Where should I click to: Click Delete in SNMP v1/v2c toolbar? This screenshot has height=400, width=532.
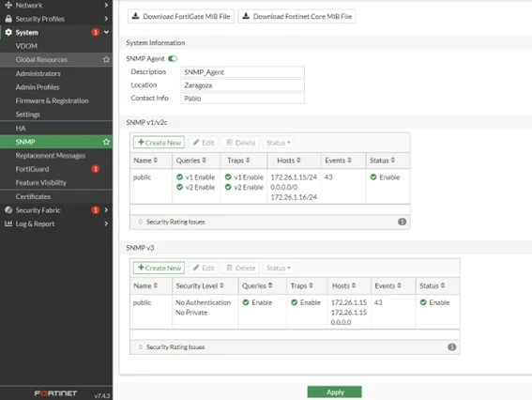[x=241, y=143]
